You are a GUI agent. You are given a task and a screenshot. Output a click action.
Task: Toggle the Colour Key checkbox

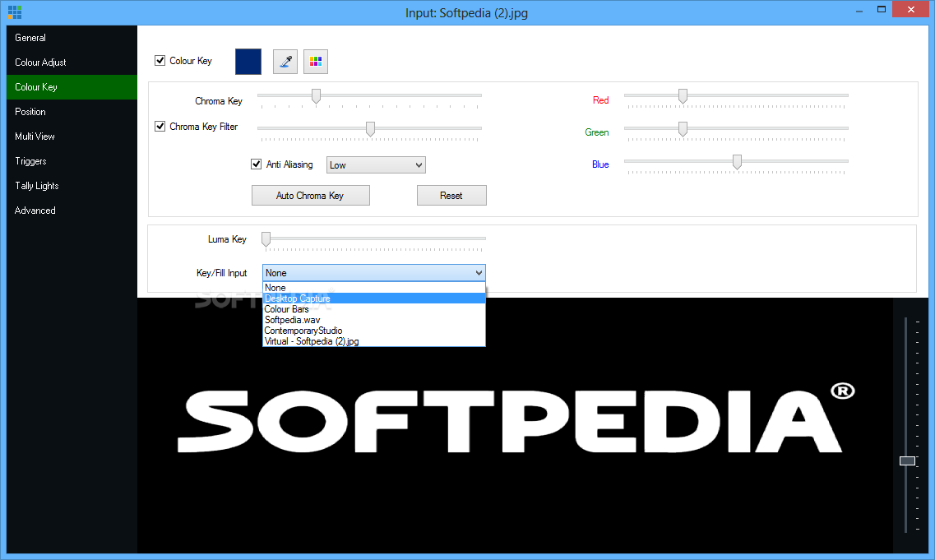160,60
